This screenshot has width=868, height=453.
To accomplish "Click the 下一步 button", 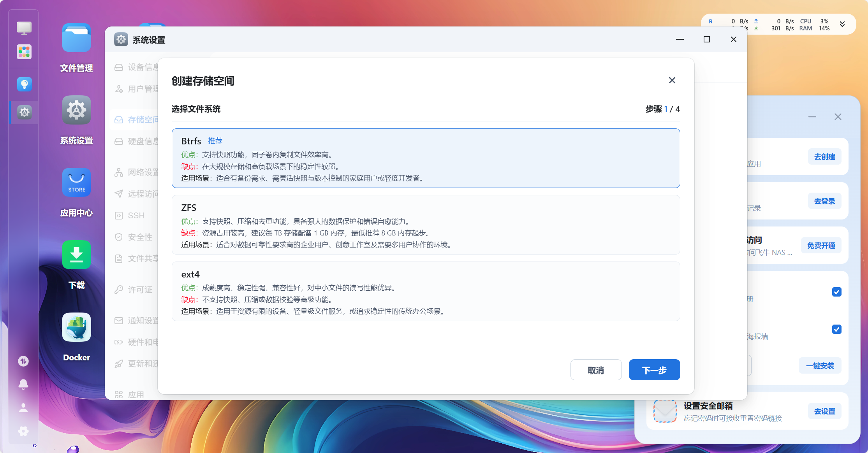I will (654, 370).
